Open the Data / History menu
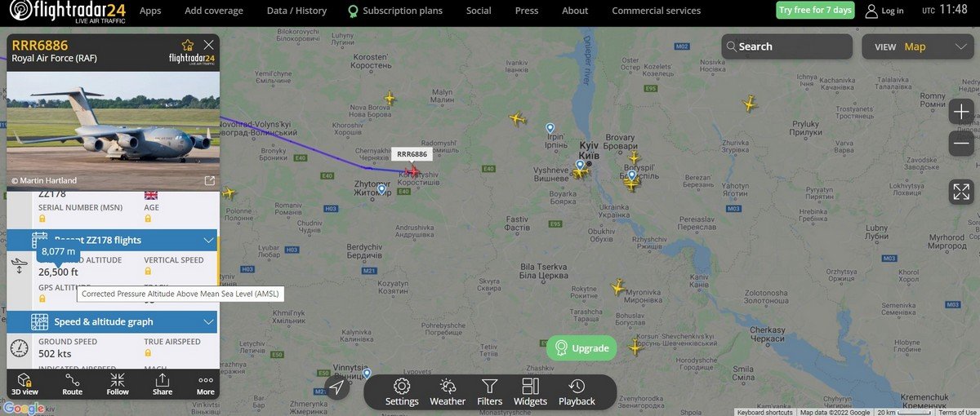 click(296, 11)
